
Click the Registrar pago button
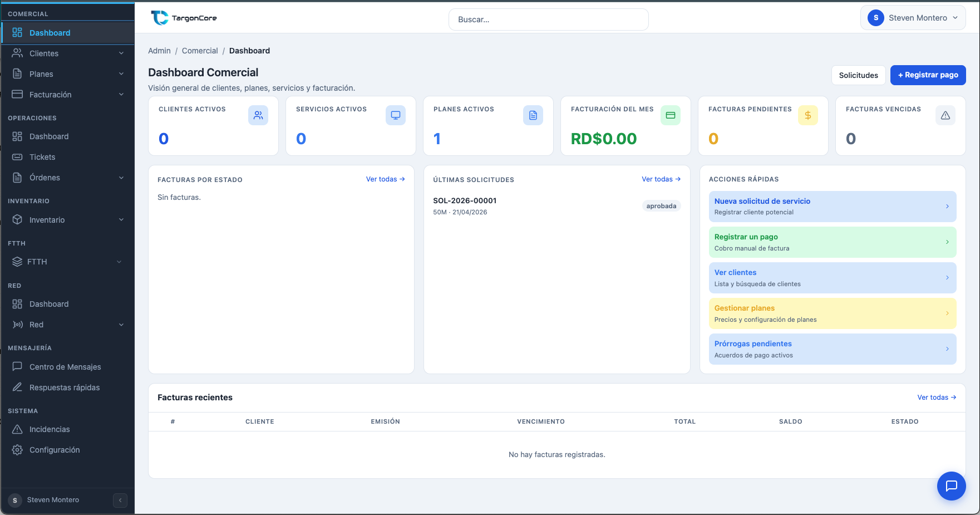click(x=928, y=75)
